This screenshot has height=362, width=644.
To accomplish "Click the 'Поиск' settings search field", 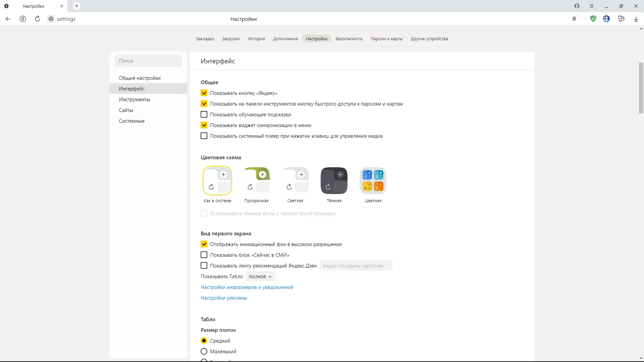I will click(148, 61).
